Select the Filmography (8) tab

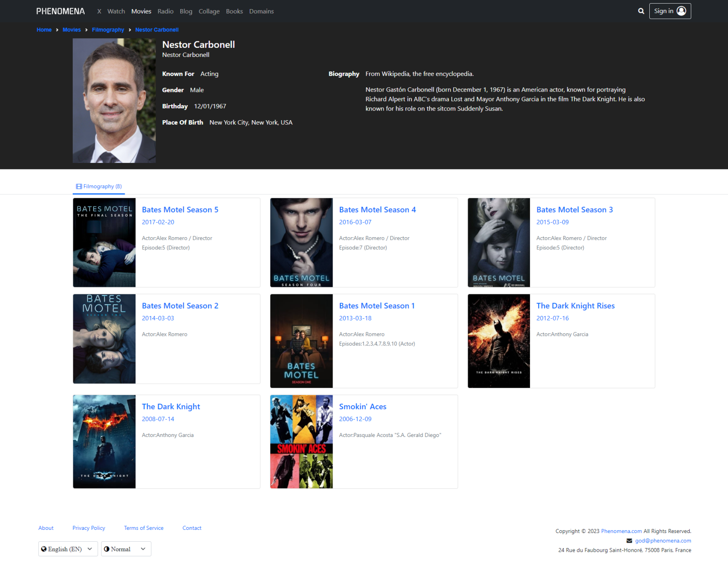99,187
